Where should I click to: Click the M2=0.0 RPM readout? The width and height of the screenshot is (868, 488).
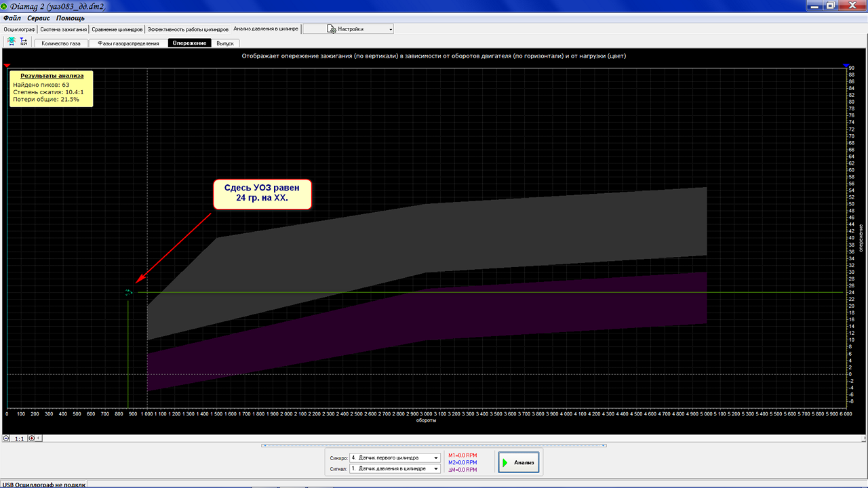click(x=462, y=463)
